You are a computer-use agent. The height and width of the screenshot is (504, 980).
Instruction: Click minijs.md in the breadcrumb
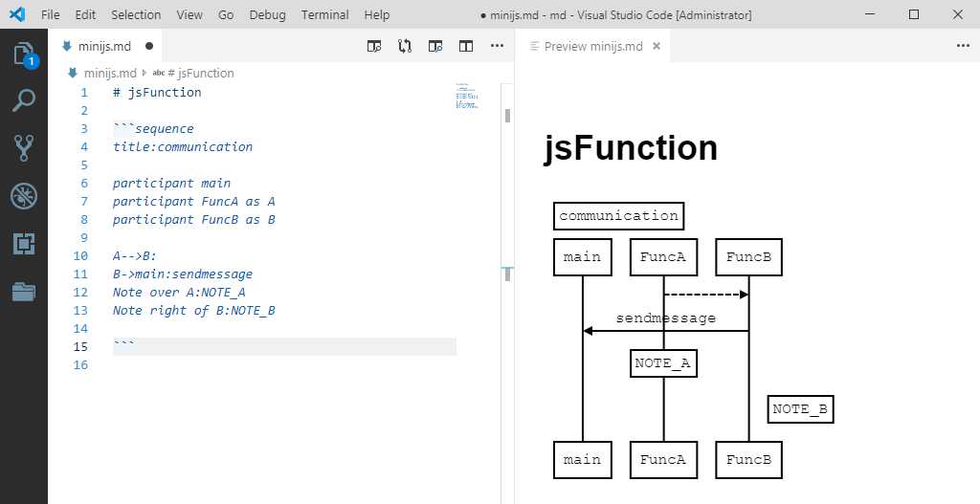pos(110,73)
